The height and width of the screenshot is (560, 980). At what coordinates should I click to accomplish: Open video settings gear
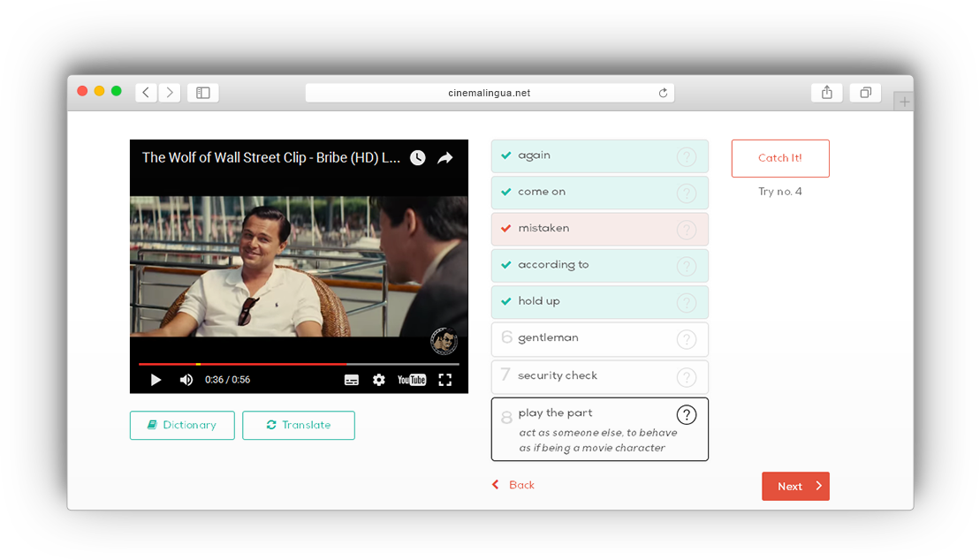[x=379, y=380]
